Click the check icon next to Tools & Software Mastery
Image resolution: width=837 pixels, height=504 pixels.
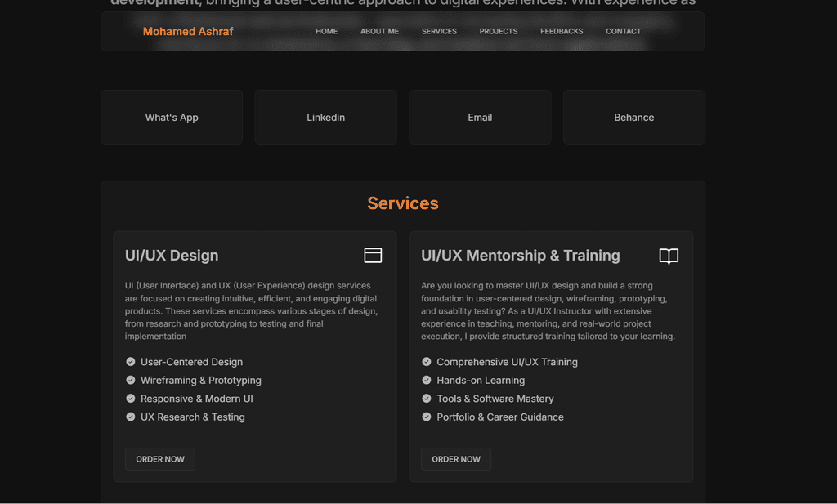[427, 399]
